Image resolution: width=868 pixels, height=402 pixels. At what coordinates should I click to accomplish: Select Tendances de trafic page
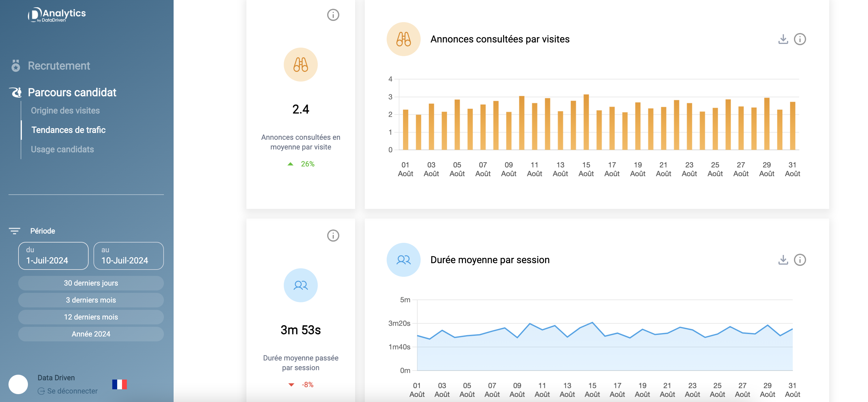coord(68,130)
